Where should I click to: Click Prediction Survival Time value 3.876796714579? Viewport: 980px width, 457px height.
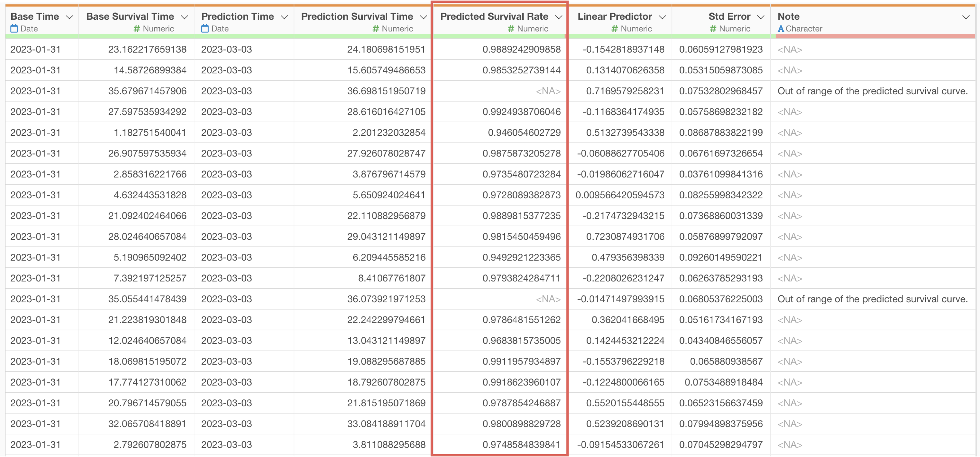[389, 175]
